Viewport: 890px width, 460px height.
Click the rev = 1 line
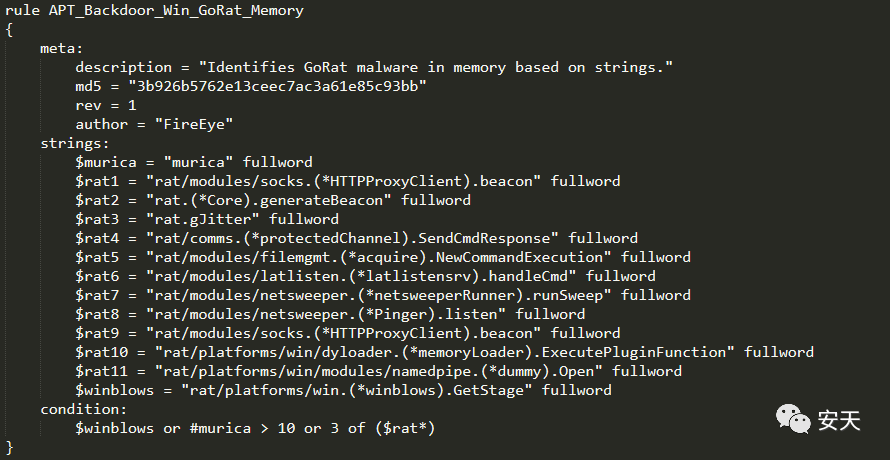(x=106, y=106)
